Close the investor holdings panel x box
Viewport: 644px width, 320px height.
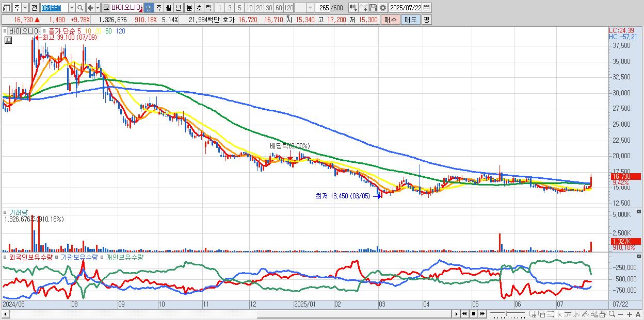point(640,256)
